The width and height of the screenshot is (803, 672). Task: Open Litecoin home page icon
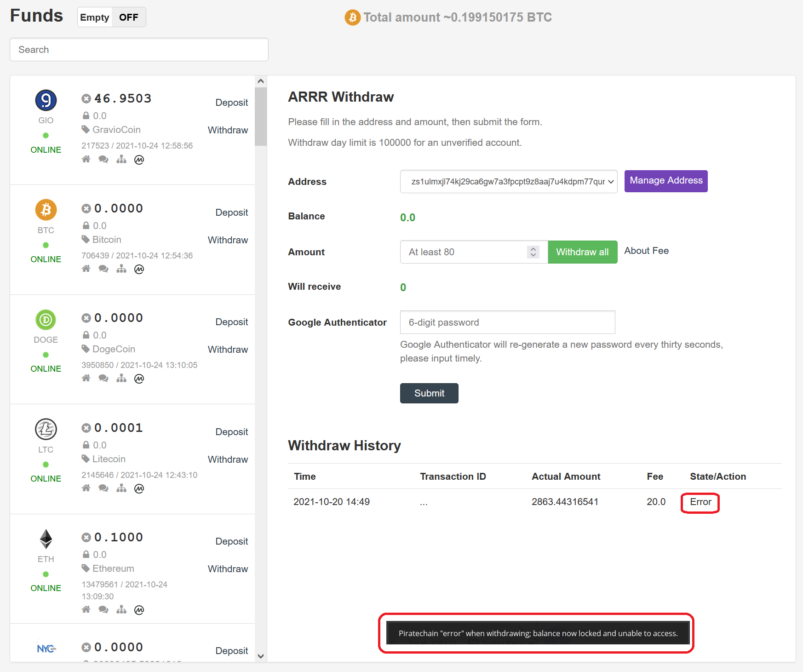point(86,488)
